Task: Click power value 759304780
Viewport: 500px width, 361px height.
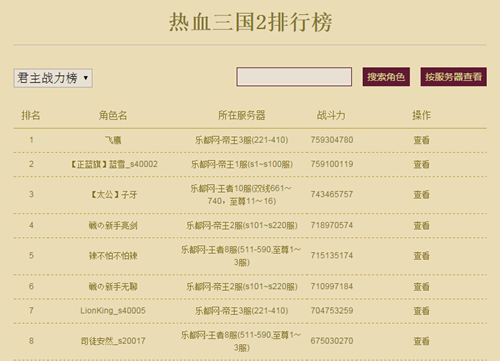Action: click(x=332, y=140)
